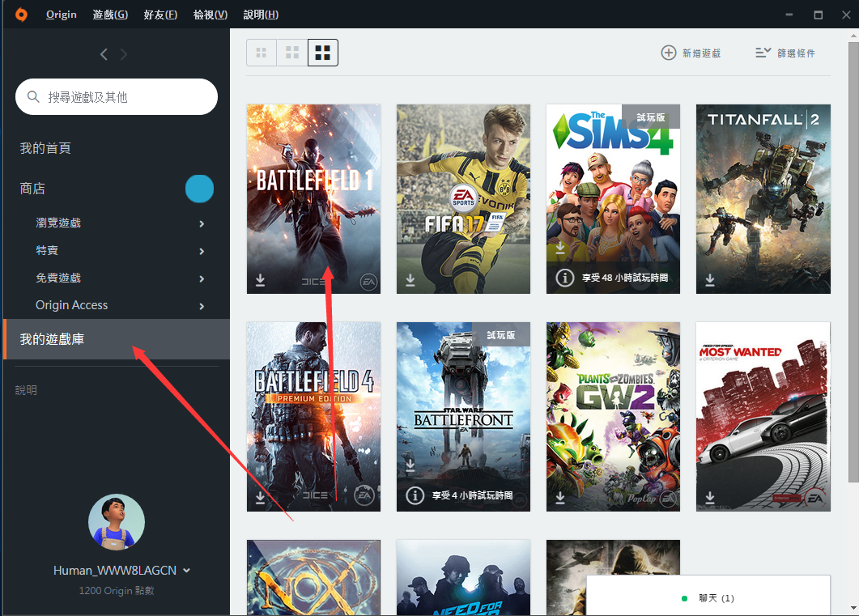The width and height of the screenshot is (859, 616).
Task: Open the 檢視(V) menu
Action: [x=210, y=15]
